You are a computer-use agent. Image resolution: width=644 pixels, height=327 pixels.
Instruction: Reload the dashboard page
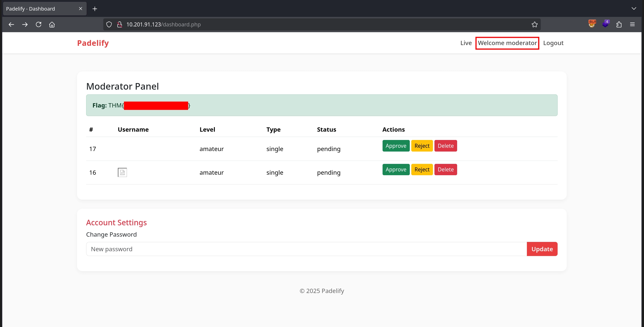pyautogui.click(x=39, y=24)
